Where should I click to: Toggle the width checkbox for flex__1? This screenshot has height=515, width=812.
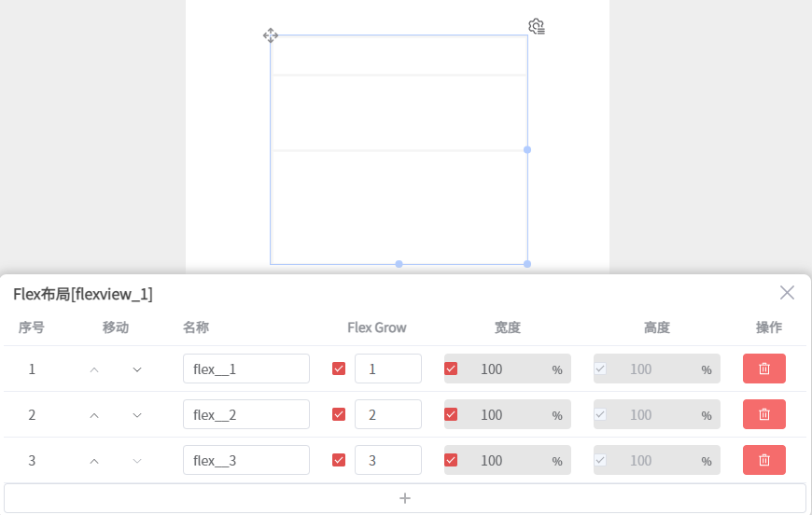coord(451,369)
